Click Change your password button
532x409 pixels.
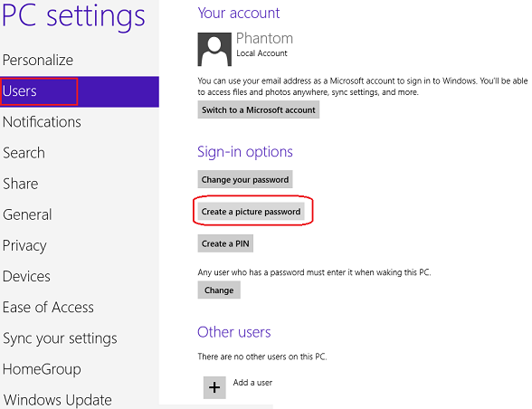245,179
